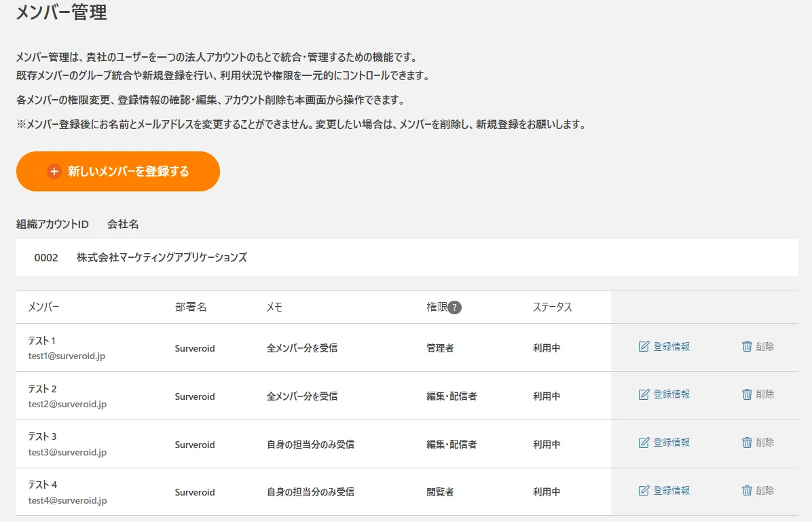
Task: Open the edit pencil icon for テスト 3
Action: [644, 443]
